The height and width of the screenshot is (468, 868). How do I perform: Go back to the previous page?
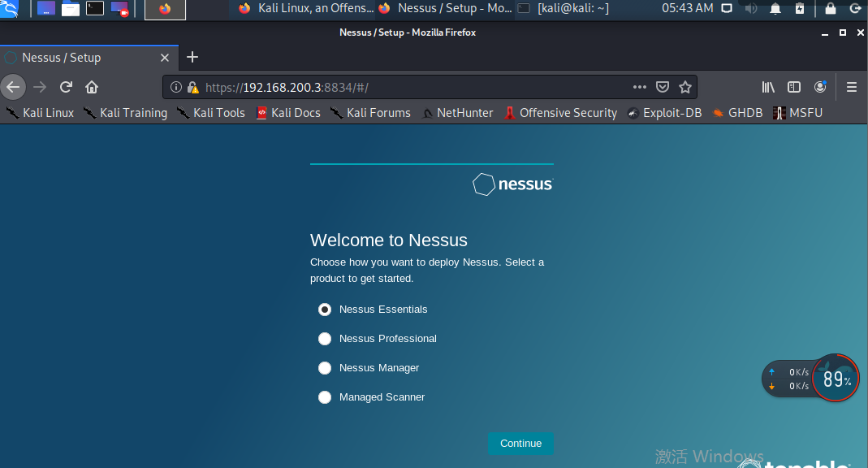(13, 87)
